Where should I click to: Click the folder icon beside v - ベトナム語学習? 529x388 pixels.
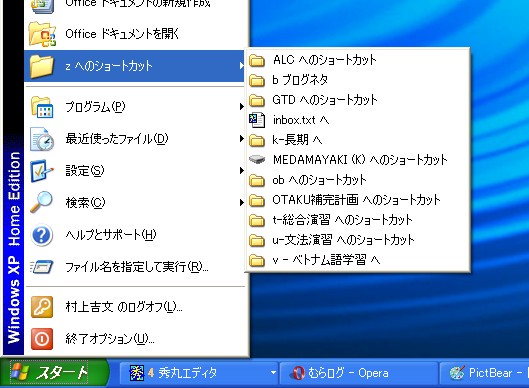257,260
